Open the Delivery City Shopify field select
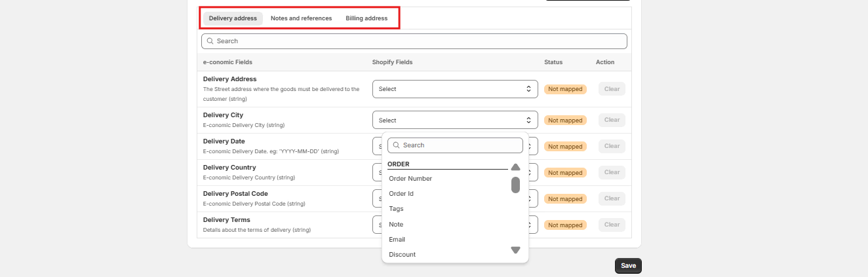This screenshot has height=277, width=868. (455, 120)
